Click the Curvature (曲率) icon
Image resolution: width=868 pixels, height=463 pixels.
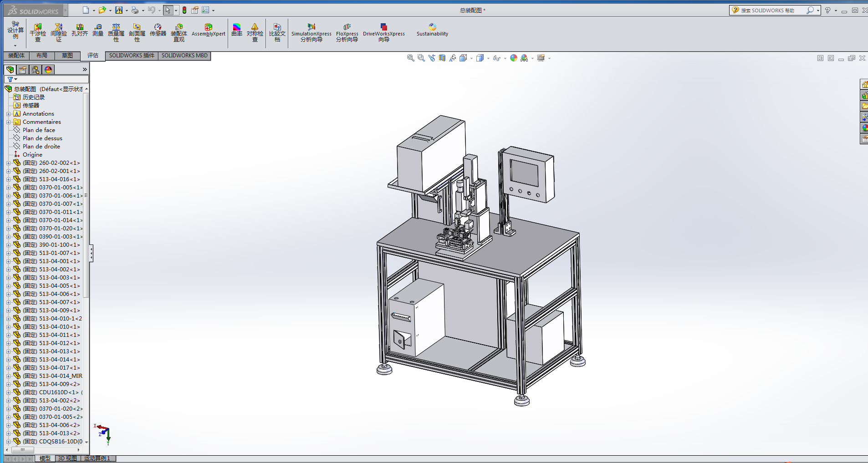pos(237,30)
